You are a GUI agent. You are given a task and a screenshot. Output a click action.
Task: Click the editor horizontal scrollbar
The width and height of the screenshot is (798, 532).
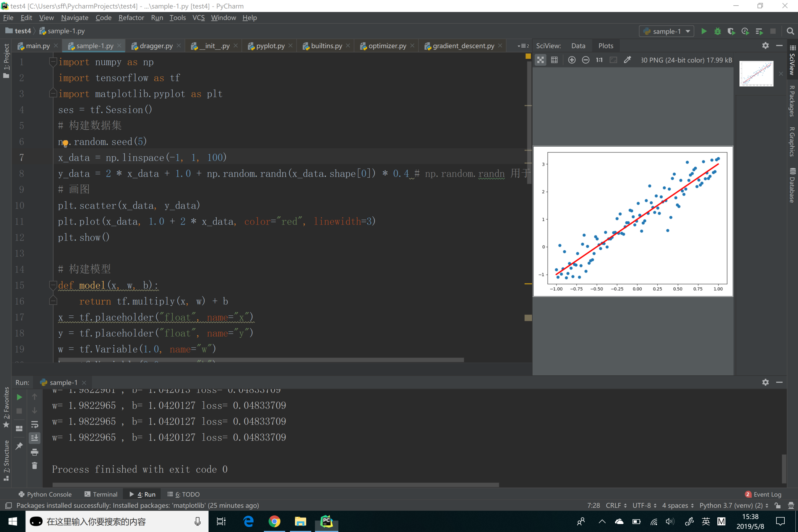click(261, 360)
